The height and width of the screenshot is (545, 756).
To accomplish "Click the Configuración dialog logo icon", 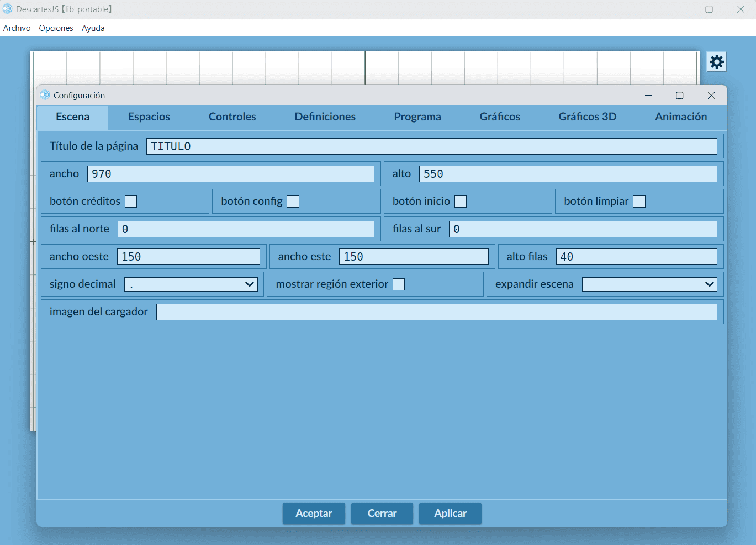I will point(45,95).
